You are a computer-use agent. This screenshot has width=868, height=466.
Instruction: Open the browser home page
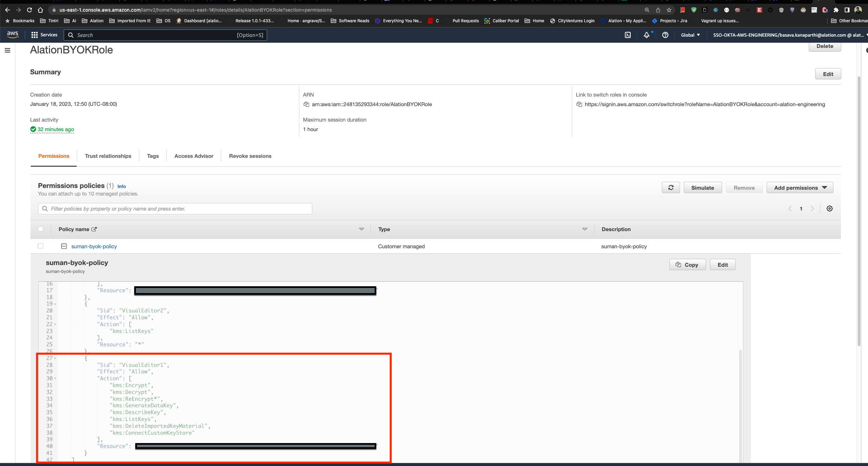40,10
